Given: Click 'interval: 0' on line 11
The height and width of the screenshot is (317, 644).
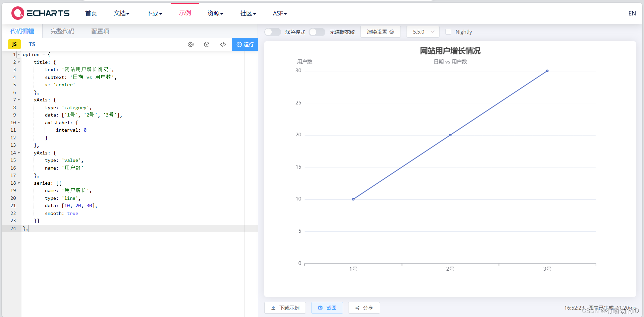Looking at the screenshot, I should (71, 130).
